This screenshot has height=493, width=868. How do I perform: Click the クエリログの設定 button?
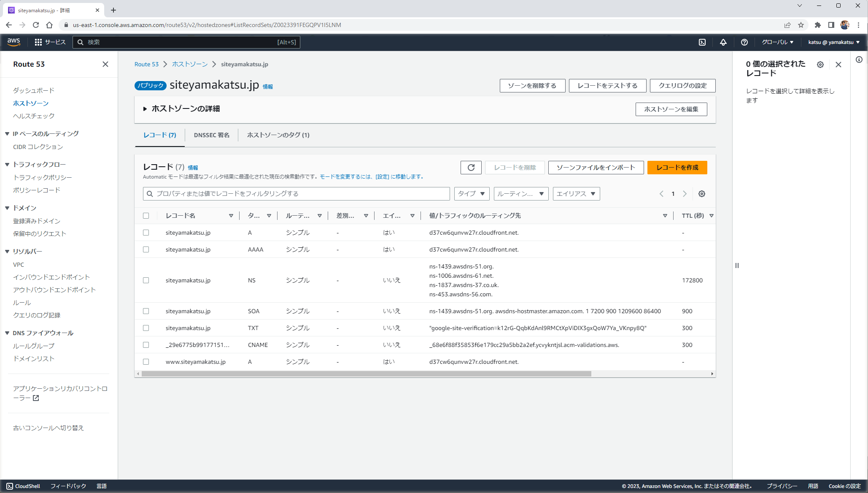683,86
